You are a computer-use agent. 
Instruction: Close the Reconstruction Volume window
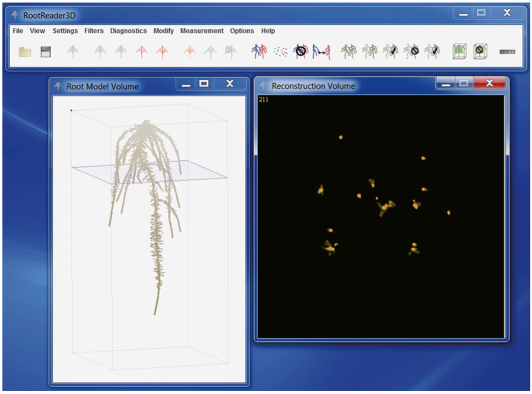tap(489, 83)
